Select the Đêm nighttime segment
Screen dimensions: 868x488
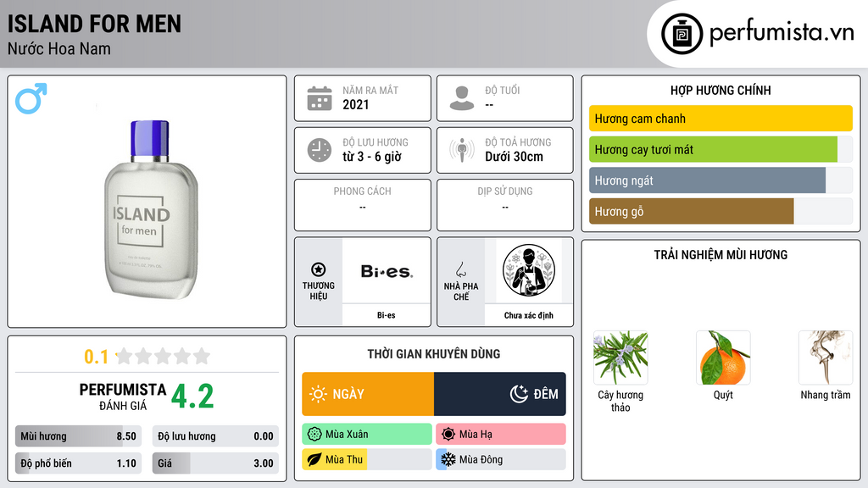pos(500,394)
